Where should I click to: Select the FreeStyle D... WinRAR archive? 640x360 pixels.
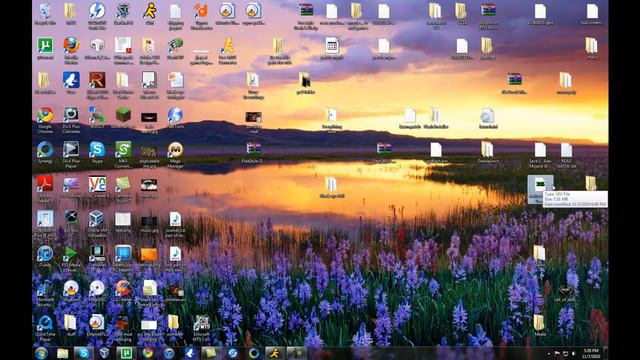[x=253, y=153]
